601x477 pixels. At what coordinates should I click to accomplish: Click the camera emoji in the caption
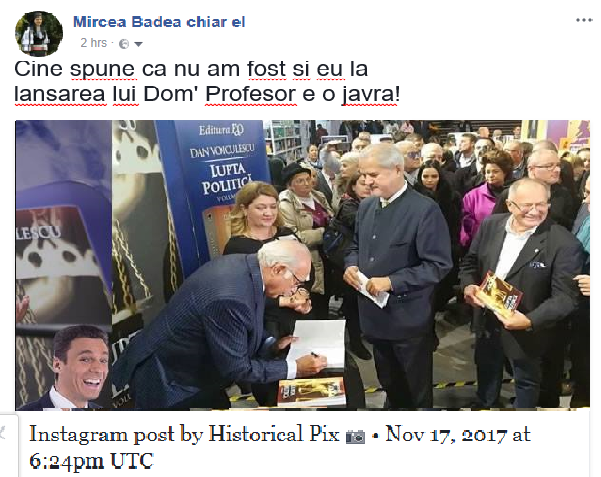pos(355,436)
